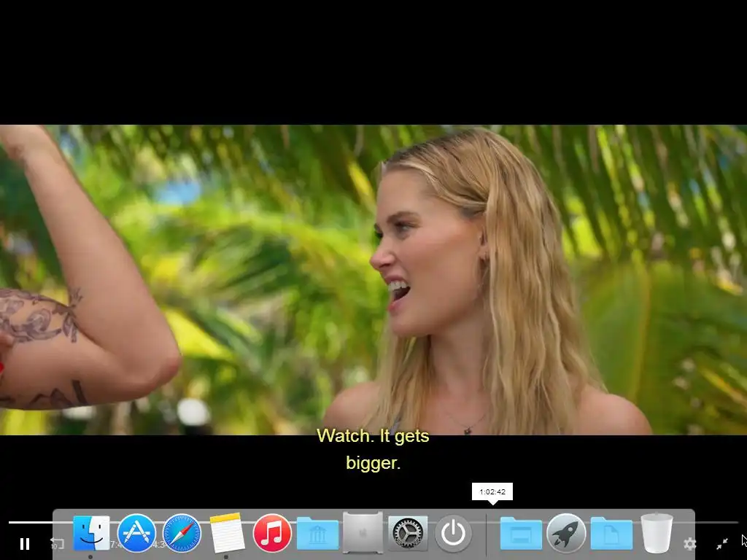
Task: Click the video frame to toggle playback
Action: click(x=373, y=279)
